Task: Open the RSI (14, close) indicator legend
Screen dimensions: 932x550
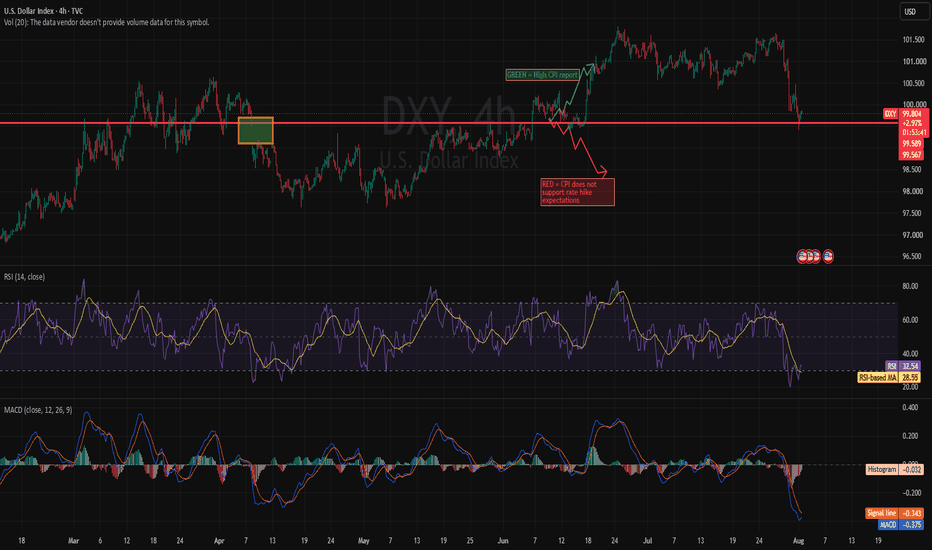Action: 24,276
